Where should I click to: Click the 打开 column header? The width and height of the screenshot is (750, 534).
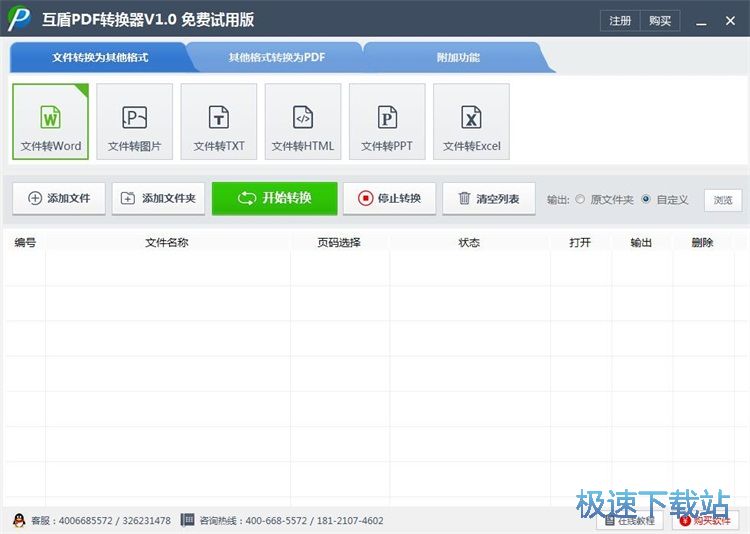(580, 243)
